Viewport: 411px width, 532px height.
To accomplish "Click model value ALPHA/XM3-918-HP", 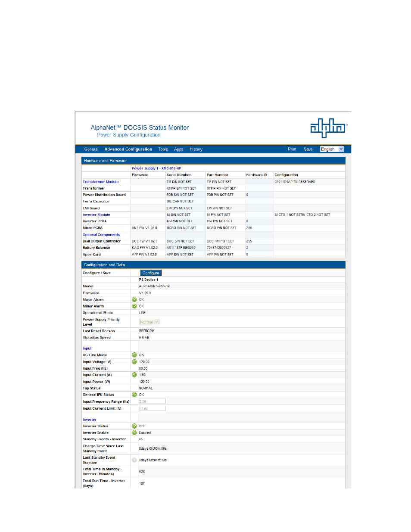I will [x=154, y=286].
